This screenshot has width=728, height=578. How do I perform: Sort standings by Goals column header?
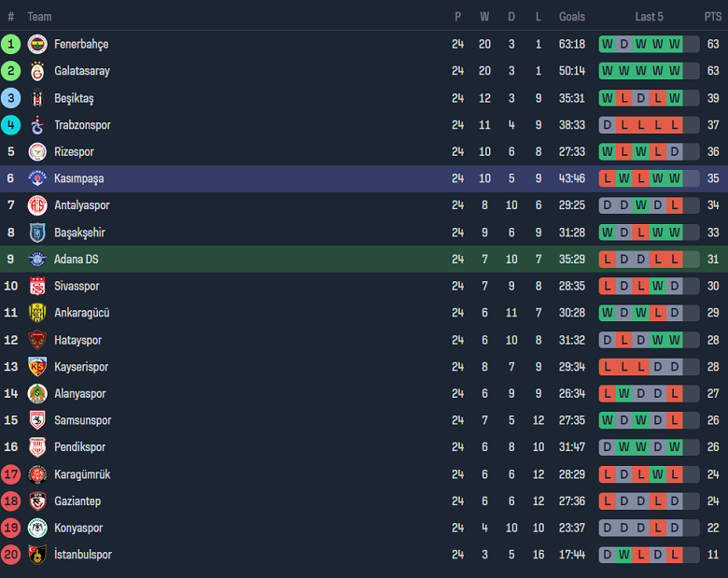pyautogui.click(x=572, y=17)
